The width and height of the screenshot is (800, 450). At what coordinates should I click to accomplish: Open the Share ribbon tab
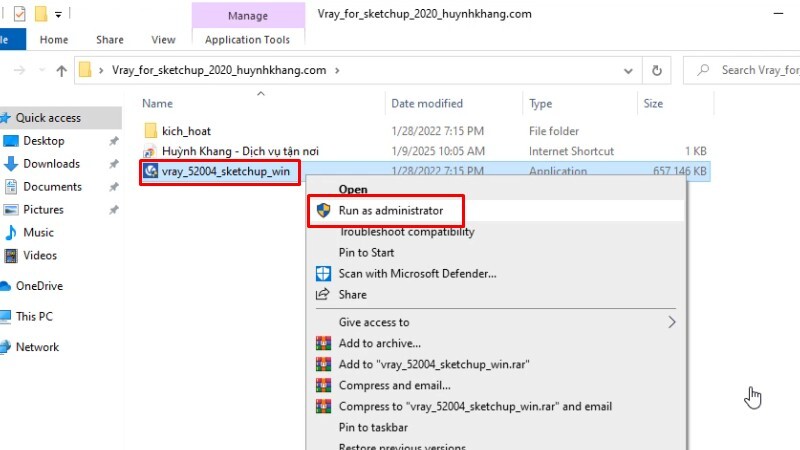(x=110, y=40)
